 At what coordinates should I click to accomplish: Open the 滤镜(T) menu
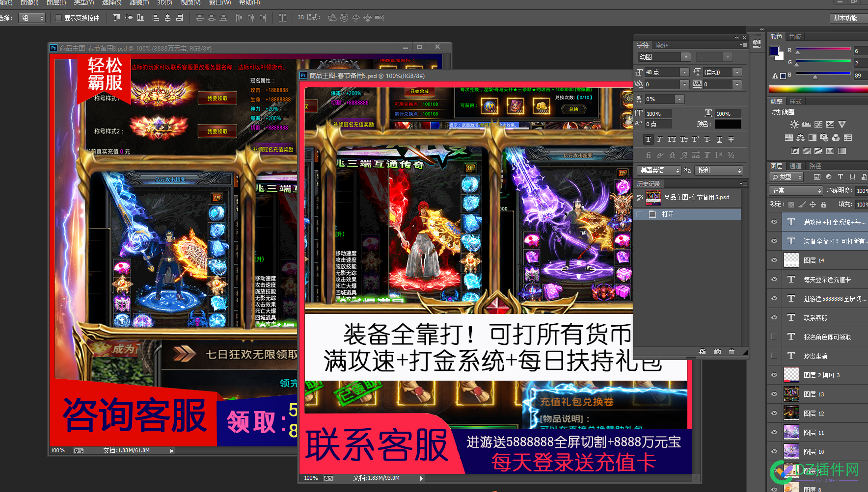(139, 2)
